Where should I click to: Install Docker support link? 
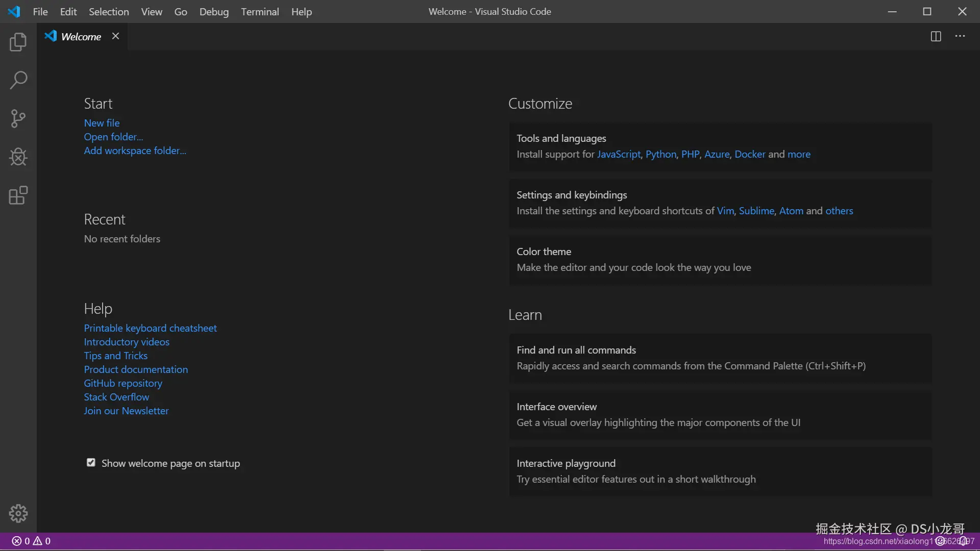tap(750, 154)
